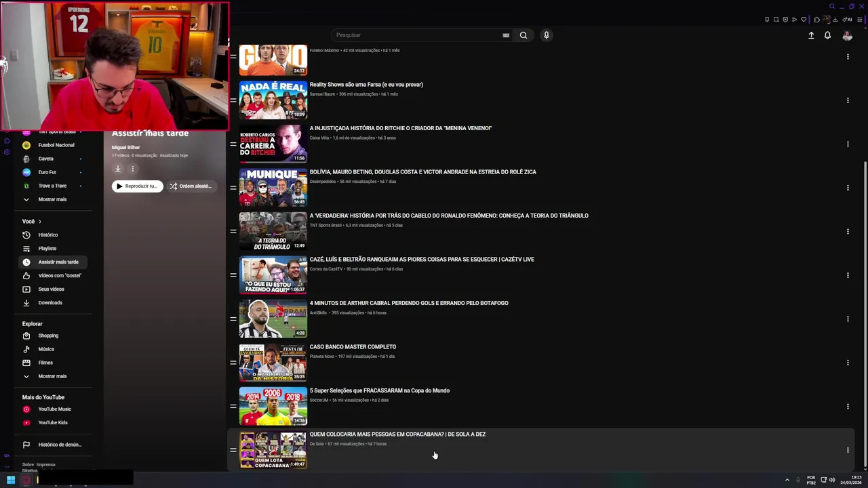Screen dimensions: 868x488
Task: Click the Windows Start button
Action: pyautogui.click(x=11, y=480)
